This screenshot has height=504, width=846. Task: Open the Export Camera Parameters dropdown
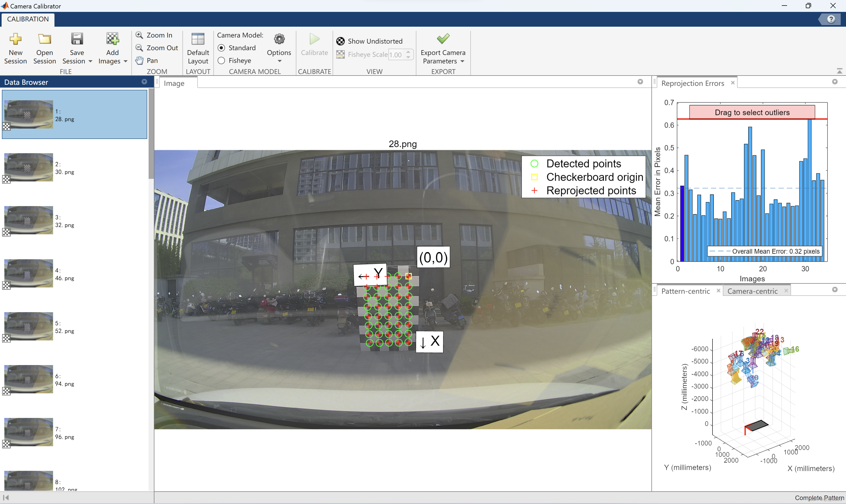[x=462, y=61]
